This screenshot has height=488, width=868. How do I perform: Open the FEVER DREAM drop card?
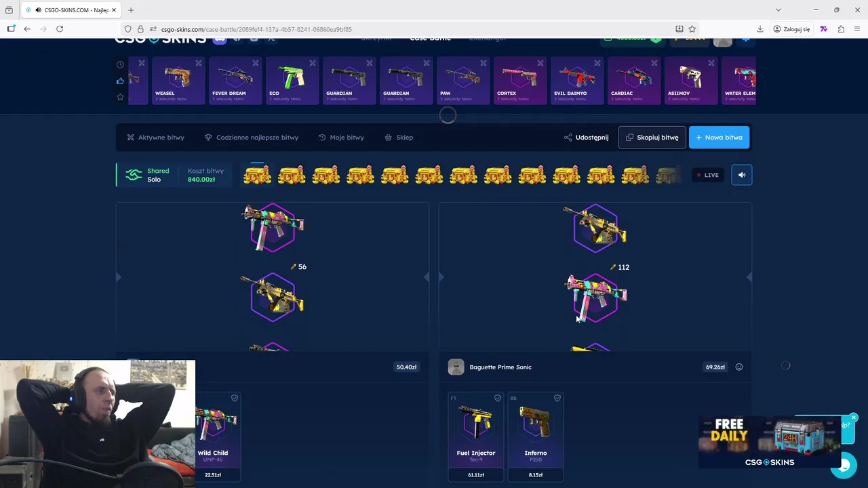pos(235,81)
